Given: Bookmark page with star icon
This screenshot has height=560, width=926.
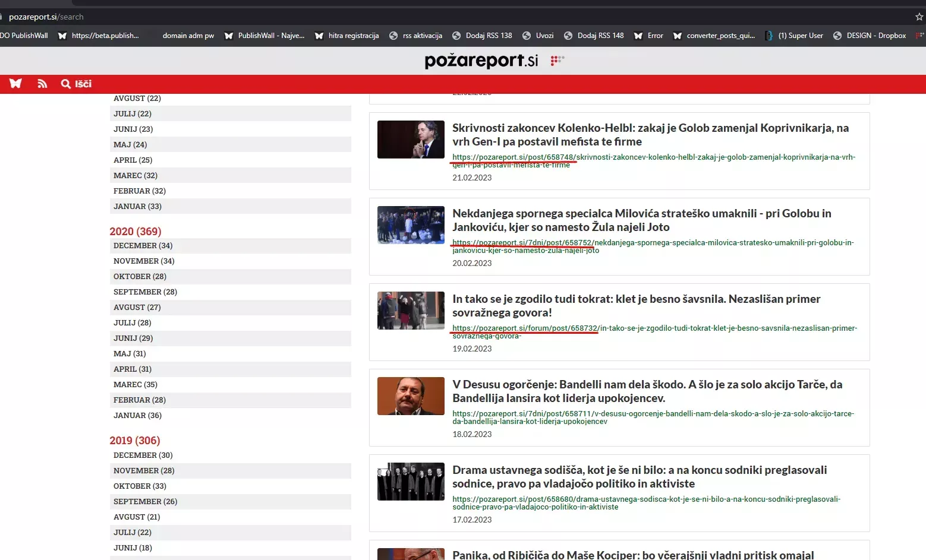Looking at the screenshot, I should click(x=919, y=17).
